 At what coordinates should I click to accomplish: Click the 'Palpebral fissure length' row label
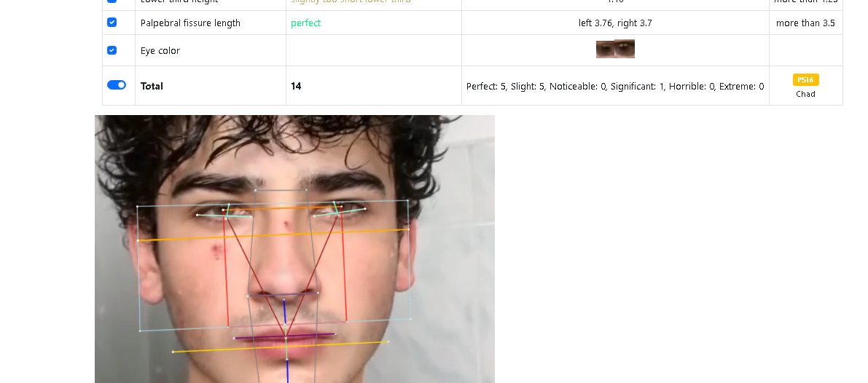click(x=190, y=23)
